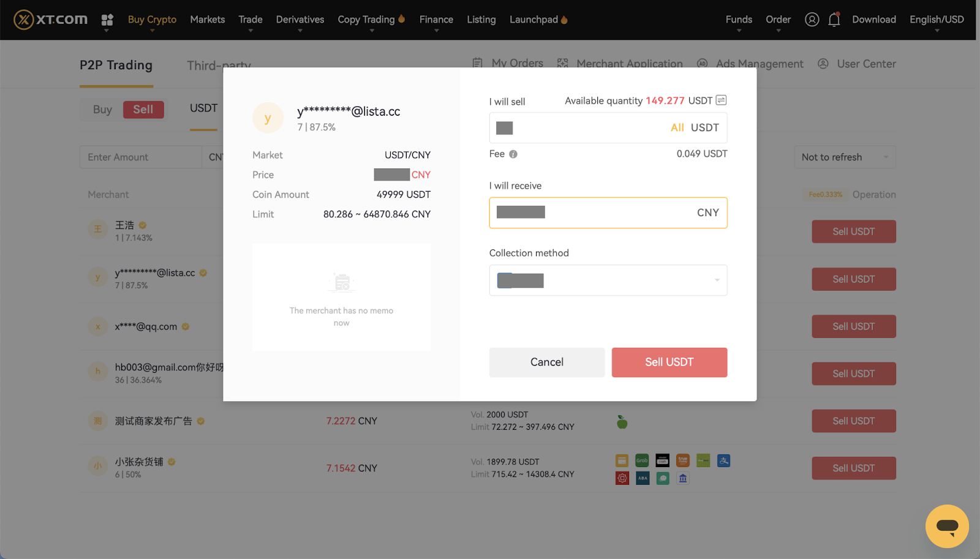Open the notifications bell
Viewport: 980px width, 559px height.
tap(834, 20)
